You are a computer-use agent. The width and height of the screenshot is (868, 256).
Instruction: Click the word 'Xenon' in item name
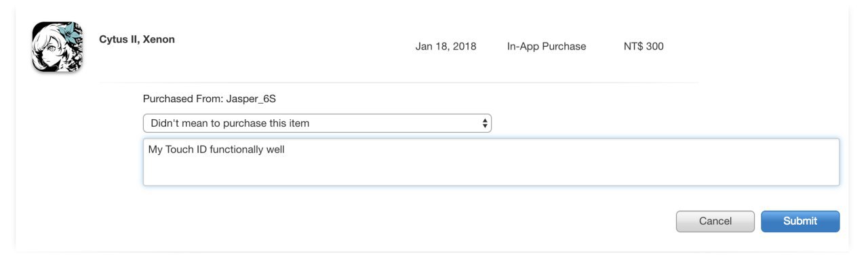point(159,39)
